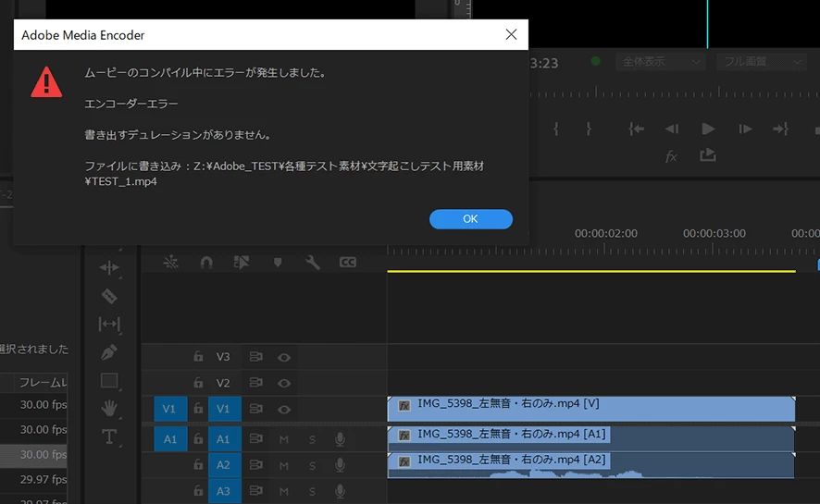820x504 pixels.
Task: Hide track V1 with eye icon
Action: [284, 410]
